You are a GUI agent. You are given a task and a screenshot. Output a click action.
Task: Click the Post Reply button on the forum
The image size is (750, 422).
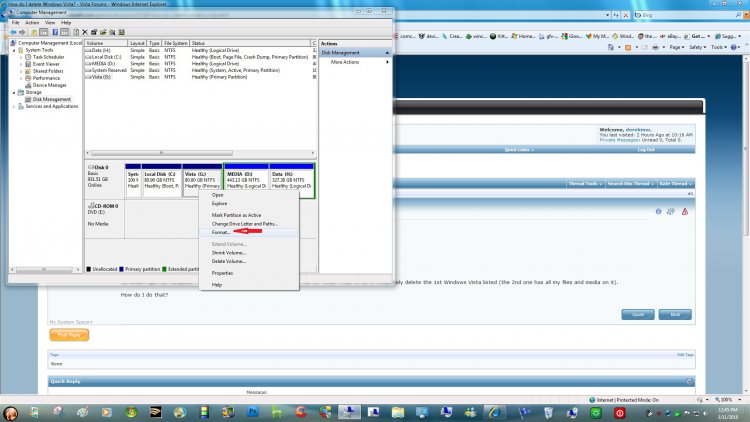[69, 335]
